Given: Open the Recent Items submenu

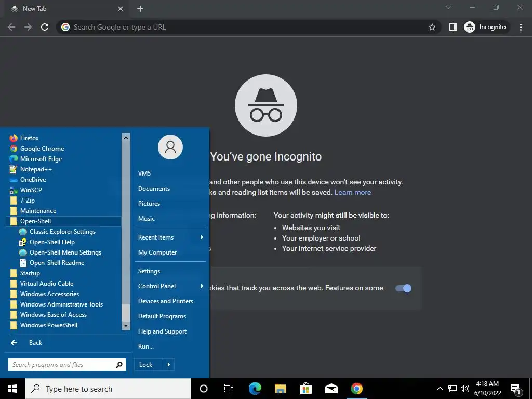Looking at the screenshot, I should 170,237.
